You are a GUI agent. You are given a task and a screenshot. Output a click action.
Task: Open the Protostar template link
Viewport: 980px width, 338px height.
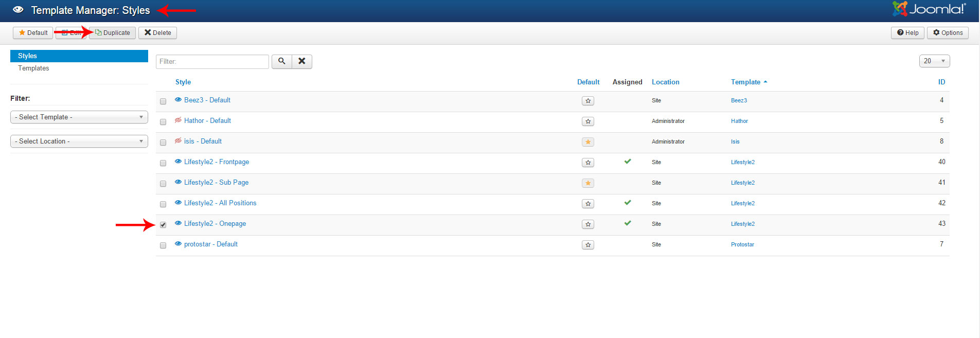(742, 244)
